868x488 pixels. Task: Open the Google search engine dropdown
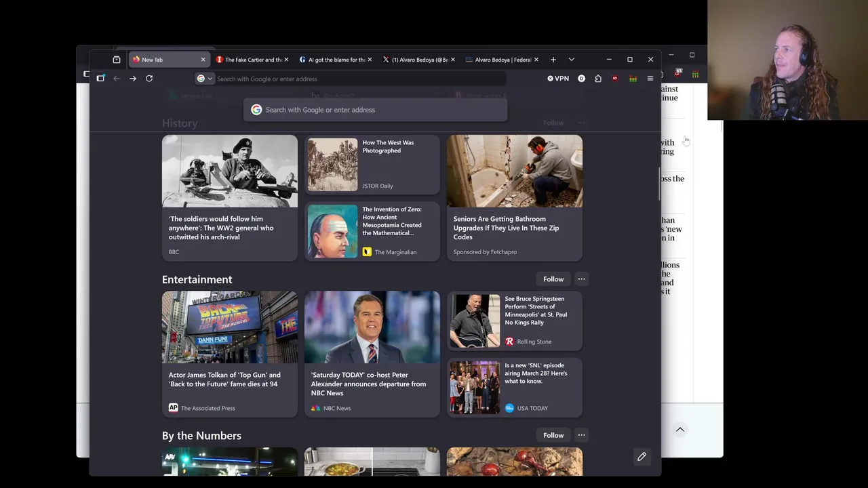click(x=205, y=79)
